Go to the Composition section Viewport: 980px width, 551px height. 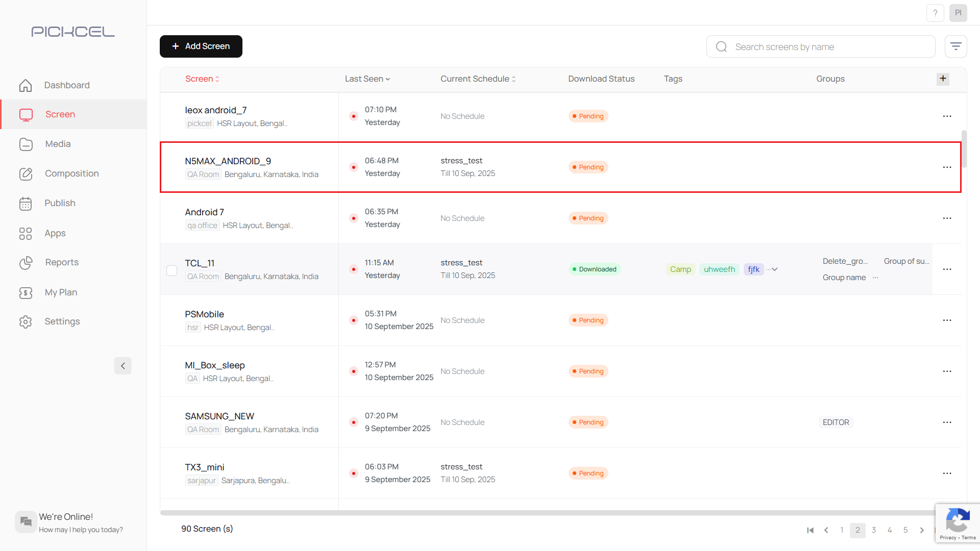(x=71, y=173)
